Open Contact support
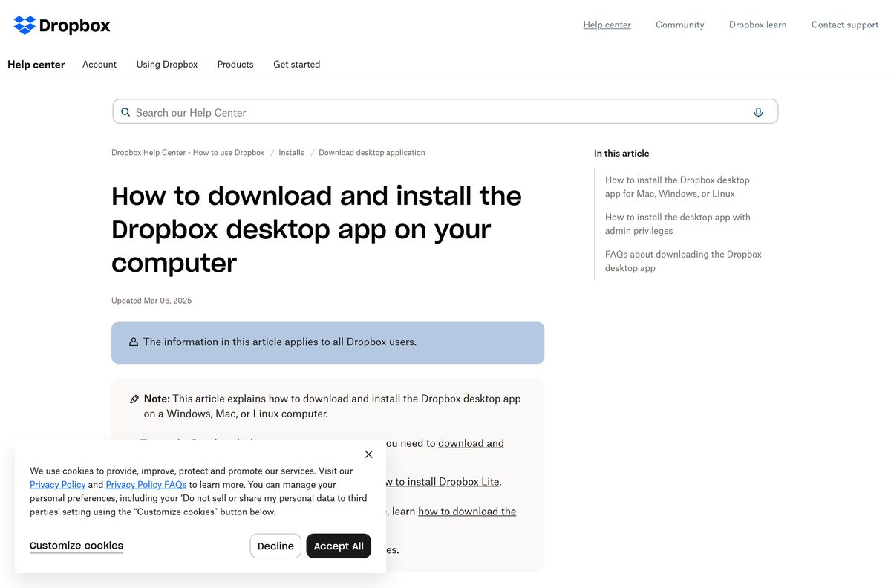Screen dimensions: 891x588 point(845,24)
